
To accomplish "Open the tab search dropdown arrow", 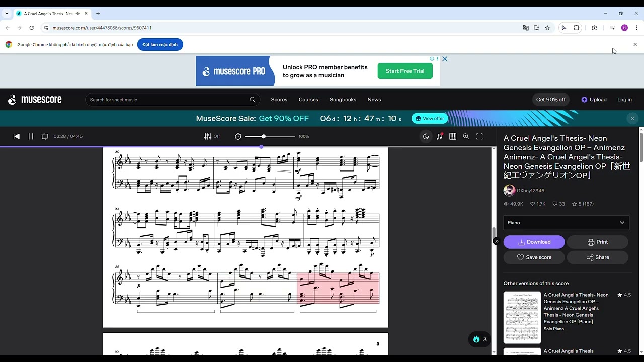I will tap(7, 14).
